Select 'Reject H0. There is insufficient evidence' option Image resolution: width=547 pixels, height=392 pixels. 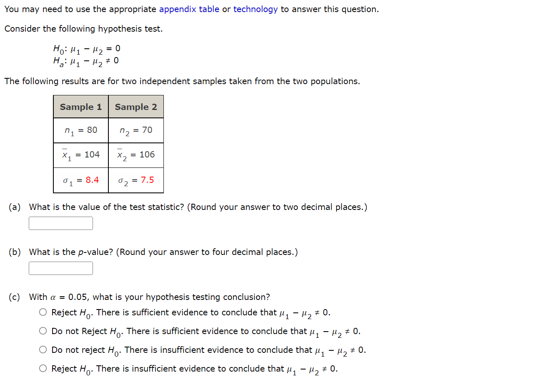pos(43,368)
